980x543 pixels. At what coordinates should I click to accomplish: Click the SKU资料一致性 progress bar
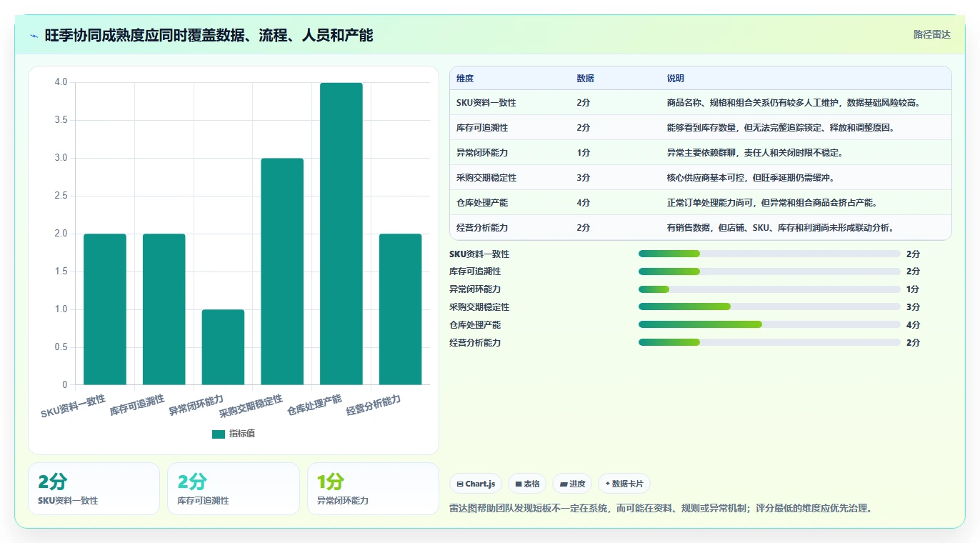coord(769,254)
